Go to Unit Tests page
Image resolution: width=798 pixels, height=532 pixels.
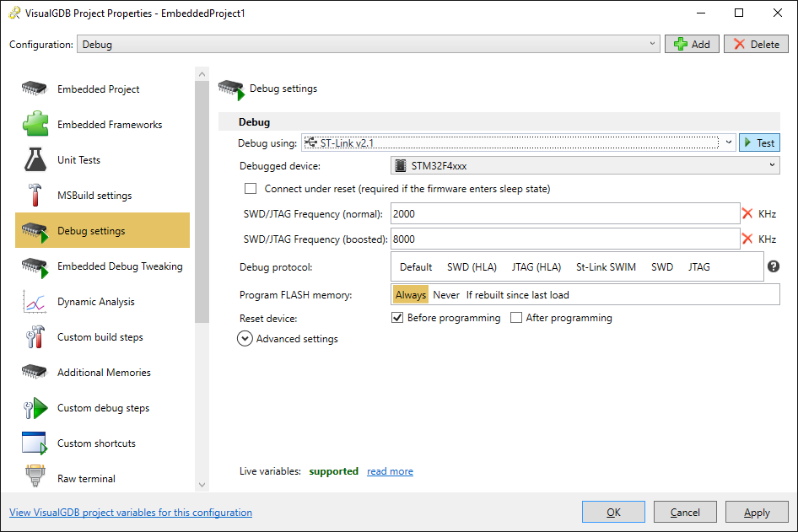tap(102, 159)
